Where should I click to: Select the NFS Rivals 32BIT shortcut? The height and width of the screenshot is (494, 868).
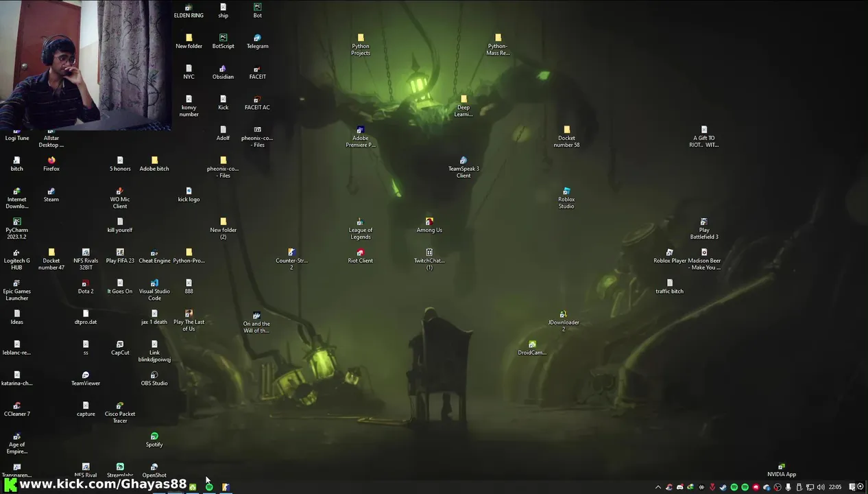coord(86,259)
